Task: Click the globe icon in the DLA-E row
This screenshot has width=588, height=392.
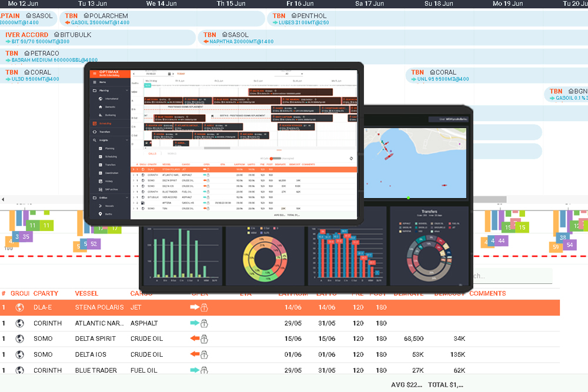Action: (x=19, y=307)
